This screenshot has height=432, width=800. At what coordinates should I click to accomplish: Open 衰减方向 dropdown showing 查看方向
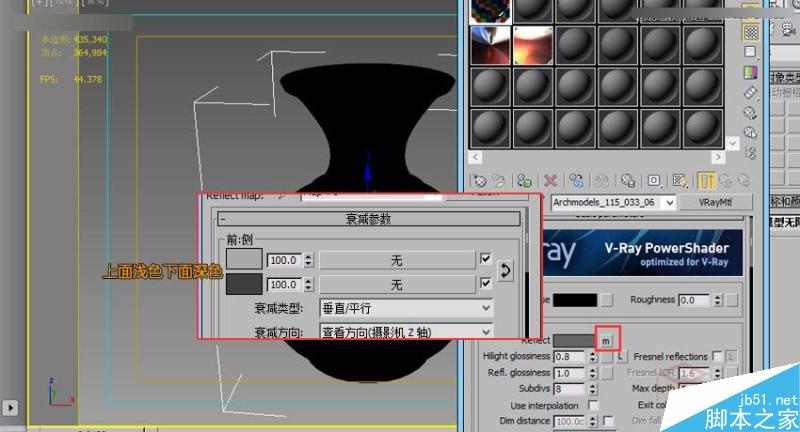click(x=406, y=332)
